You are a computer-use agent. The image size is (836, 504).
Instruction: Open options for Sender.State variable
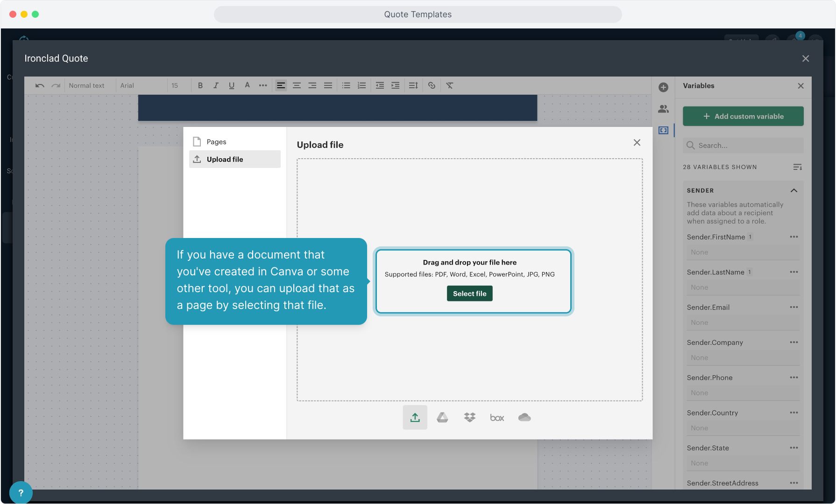tap(793, 448)
